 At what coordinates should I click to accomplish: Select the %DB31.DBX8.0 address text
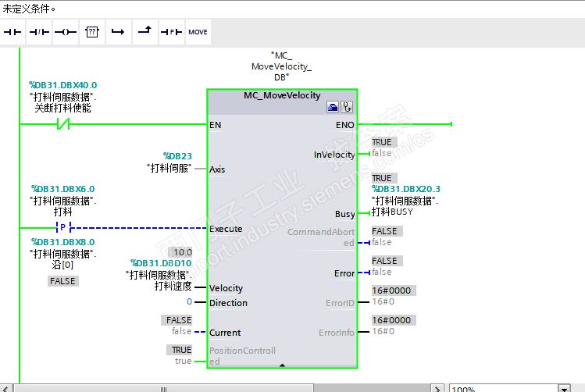(x=63, y=242)
